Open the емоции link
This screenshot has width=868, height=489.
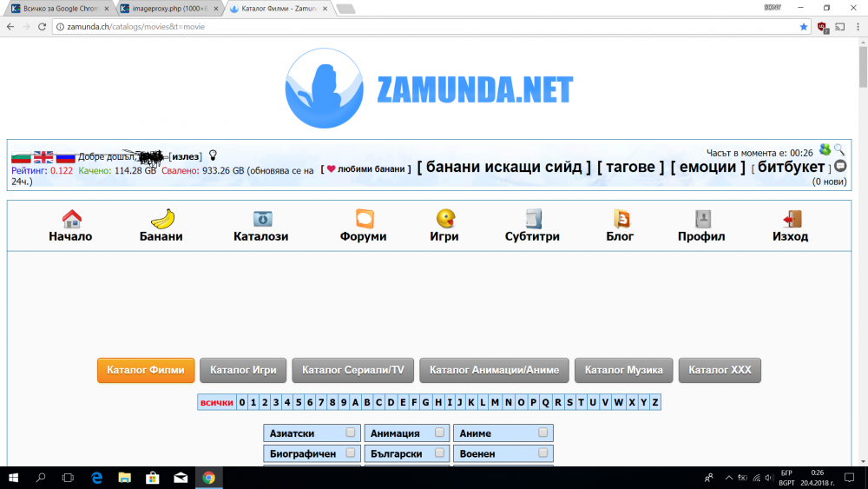(708, 167)
